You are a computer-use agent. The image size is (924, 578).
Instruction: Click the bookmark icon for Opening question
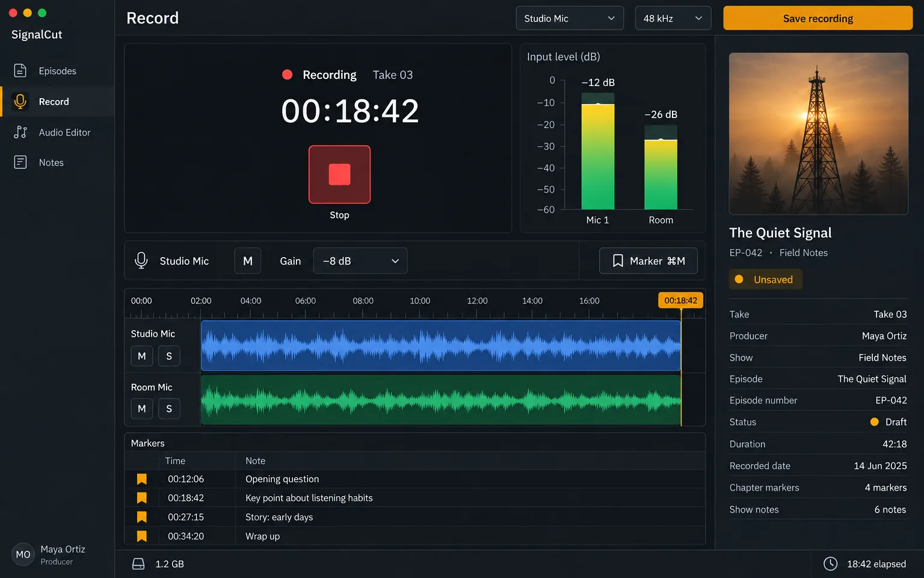point(142,479)
